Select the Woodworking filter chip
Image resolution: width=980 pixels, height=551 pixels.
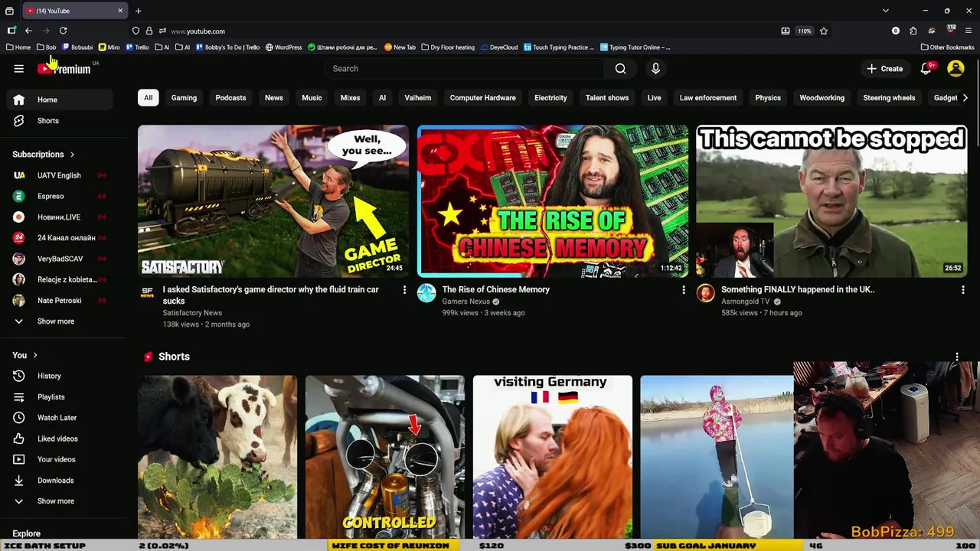822,98
